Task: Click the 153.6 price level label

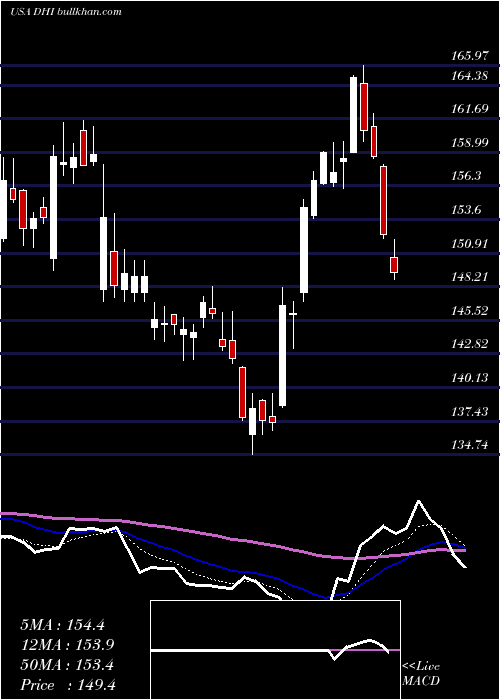Action: coord(466,210)
